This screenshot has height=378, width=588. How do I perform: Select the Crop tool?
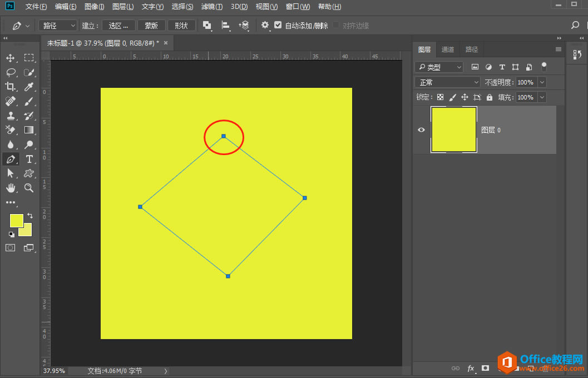11,87
